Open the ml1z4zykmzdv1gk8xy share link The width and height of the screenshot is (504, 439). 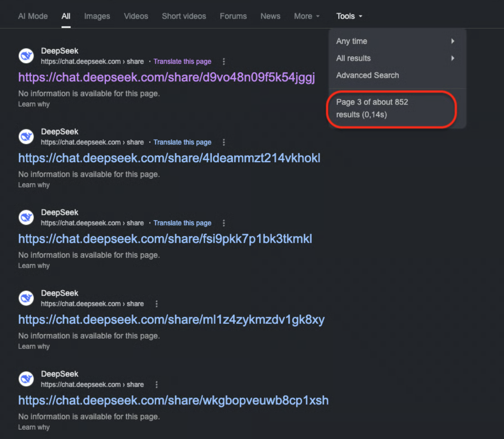click(171, 320)
